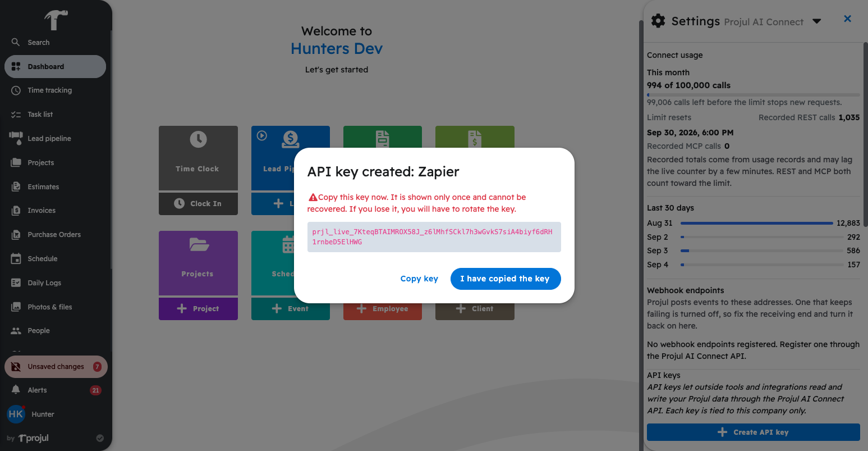Navigate to Lead pipeline in the sidebar
868x451 pixels.
click(55, 138)
